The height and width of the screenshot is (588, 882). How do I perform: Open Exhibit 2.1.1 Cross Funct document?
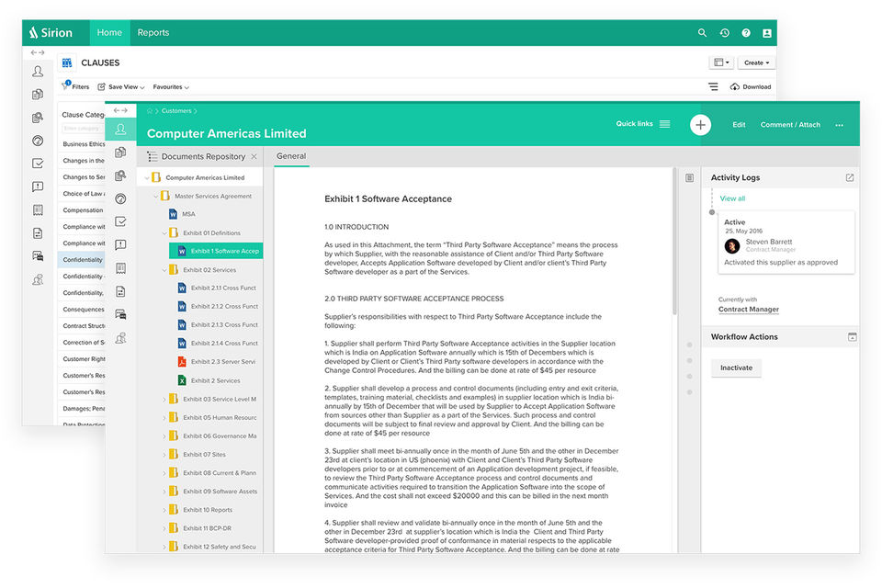(217, 288)
